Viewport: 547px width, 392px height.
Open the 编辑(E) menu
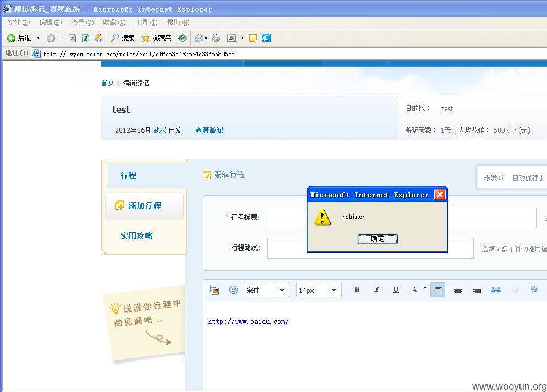click(51, 23)
